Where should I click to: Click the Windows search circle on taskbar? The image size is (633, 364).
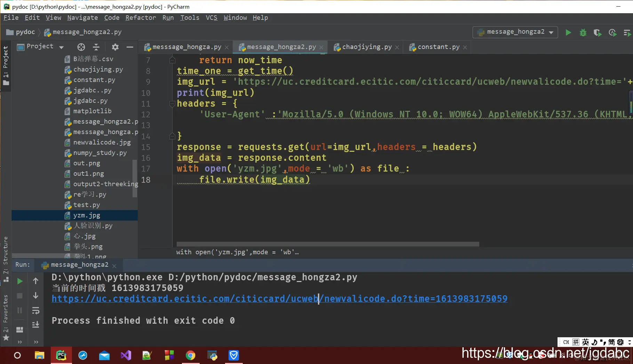pos(17,355)
